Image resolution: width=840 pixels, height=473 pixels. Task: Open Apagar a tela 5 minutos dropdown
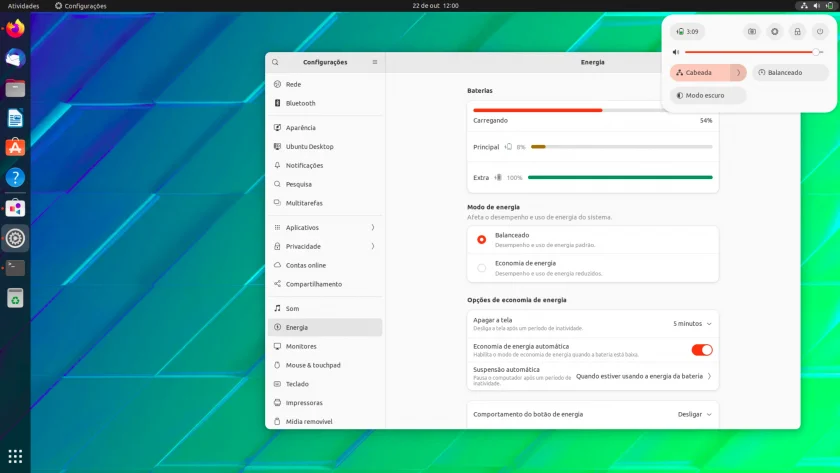pyautogui.click(x=692, y=324)
